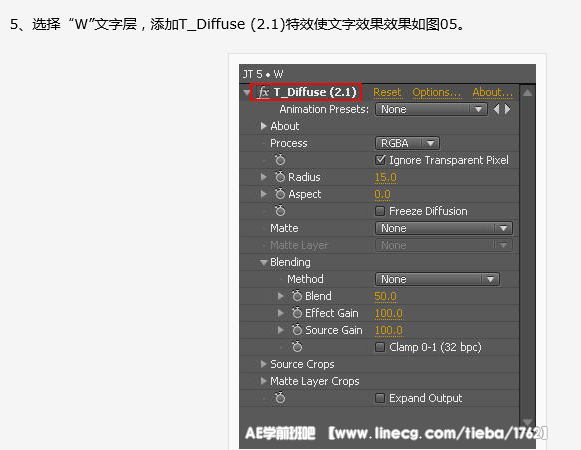Toggle the Source Gain stopwatch icon
This screenshot has width=581, height=450.
click(x=297, y=330)
